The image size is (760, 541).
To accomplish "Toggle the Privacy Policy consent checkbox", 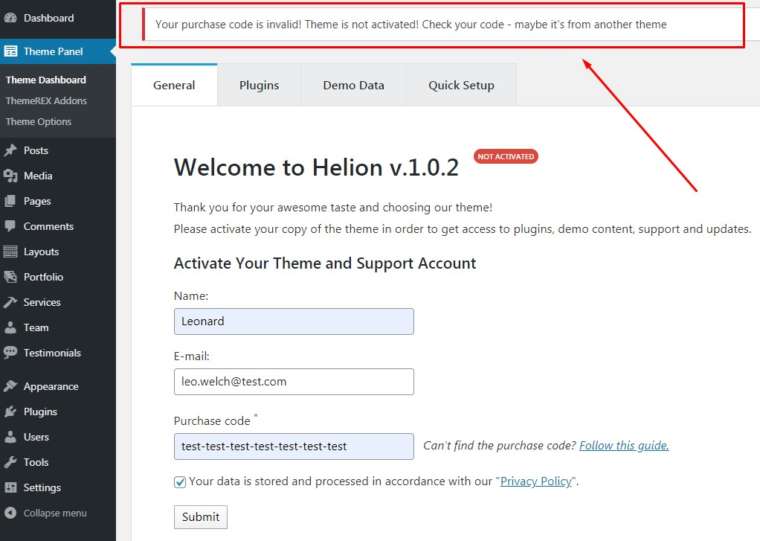I will point(180,482).
